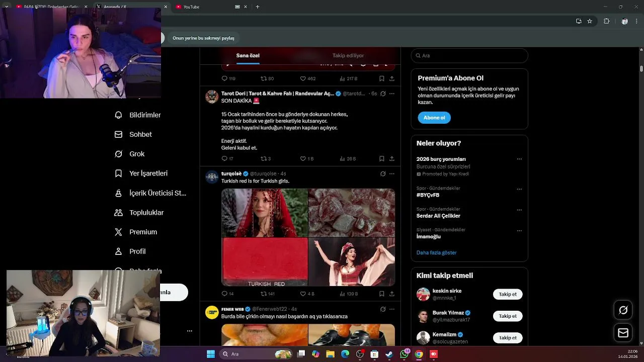View analytics of turqoisè post (139 B)

pos(349,294)
